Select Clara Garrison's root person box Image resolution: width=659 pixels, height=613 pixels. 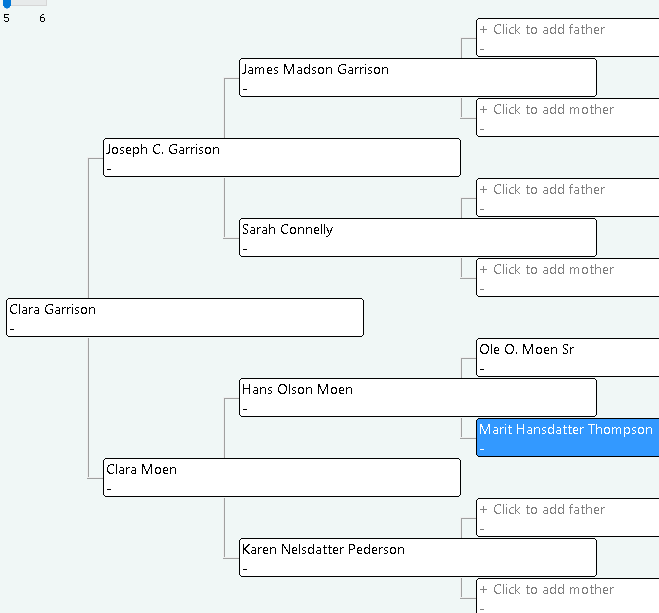click(x=185, y=318)
